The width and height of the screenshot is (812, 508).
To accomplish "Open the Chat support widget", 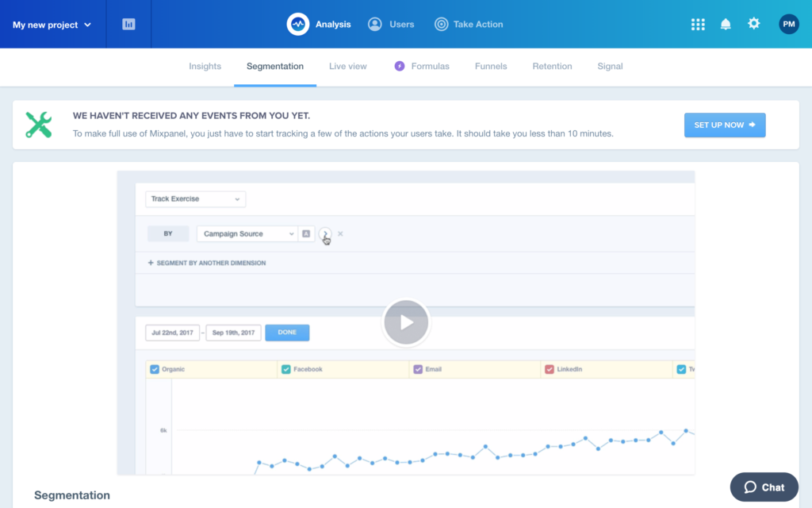I will 764,487.
